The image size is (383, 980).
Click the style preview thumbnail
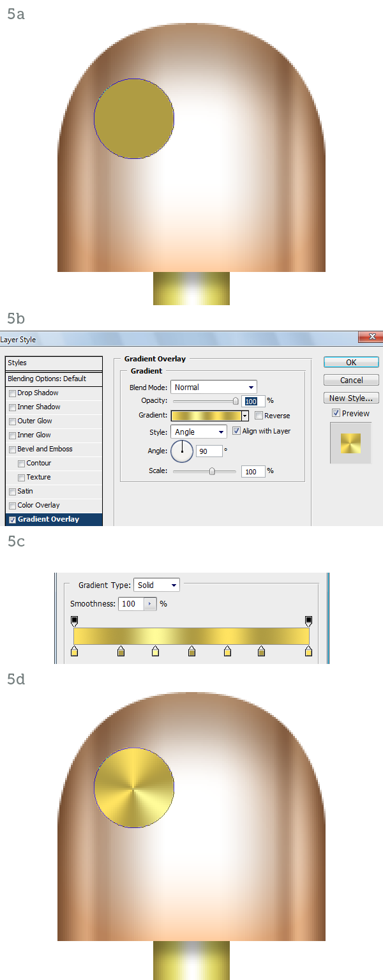[x=350, y=443]
